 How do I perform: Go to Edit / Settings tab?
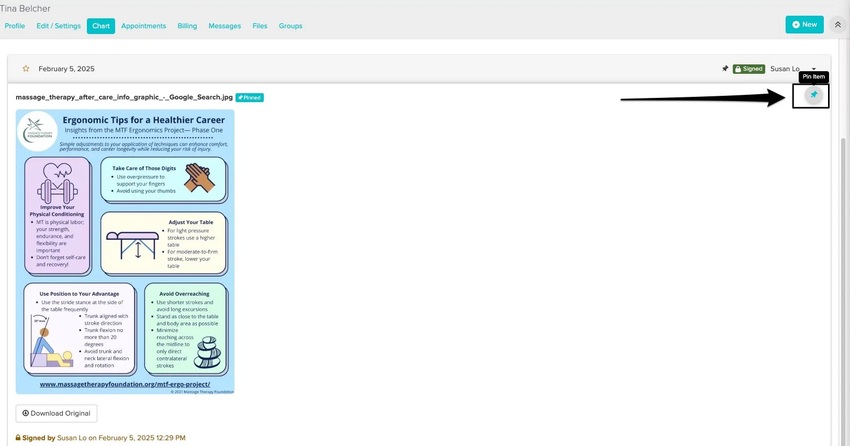pos(59,26)
